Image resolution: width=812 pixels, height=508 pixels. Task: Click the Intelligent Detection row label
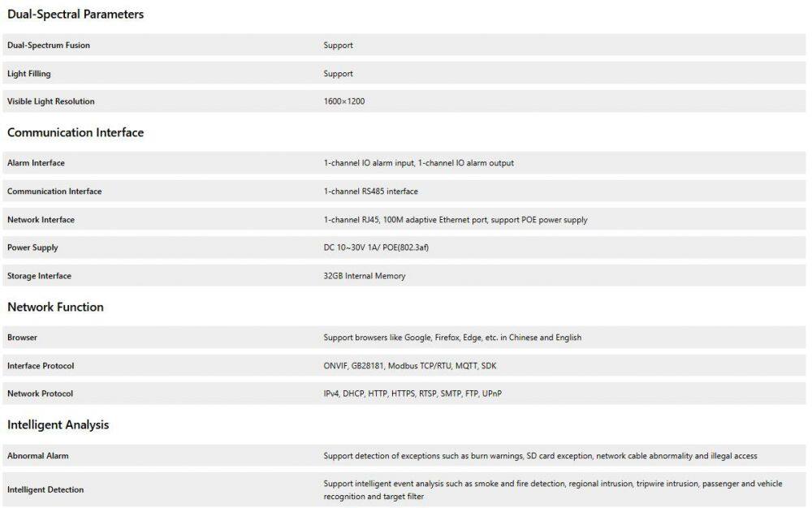[45, 489]
